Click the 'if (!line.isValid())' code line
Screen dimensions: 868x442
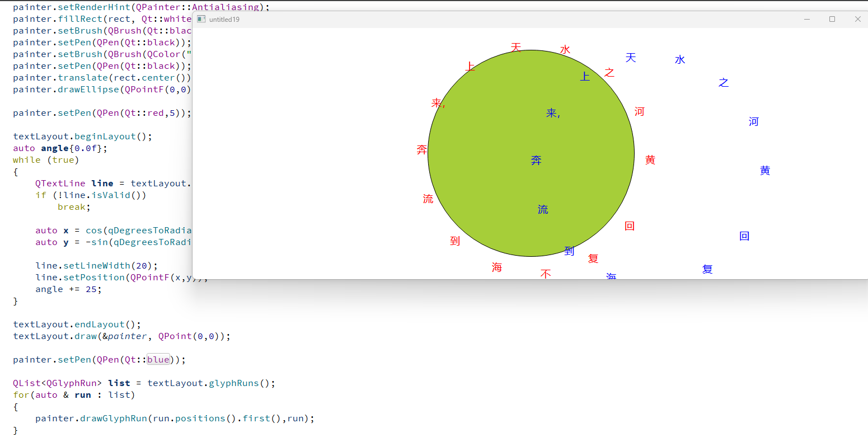point(91,195)
